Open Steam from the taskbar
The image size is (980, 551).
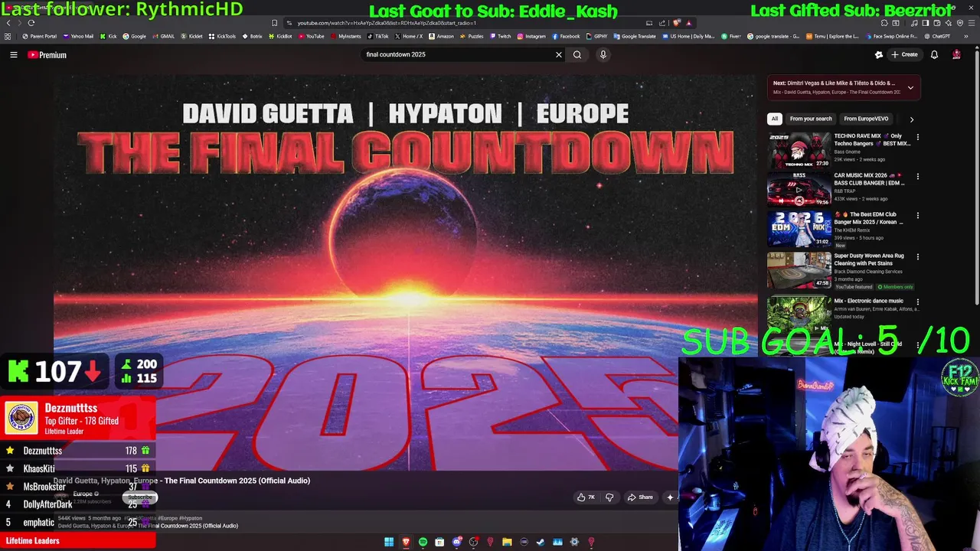click(x=541, y=543)
